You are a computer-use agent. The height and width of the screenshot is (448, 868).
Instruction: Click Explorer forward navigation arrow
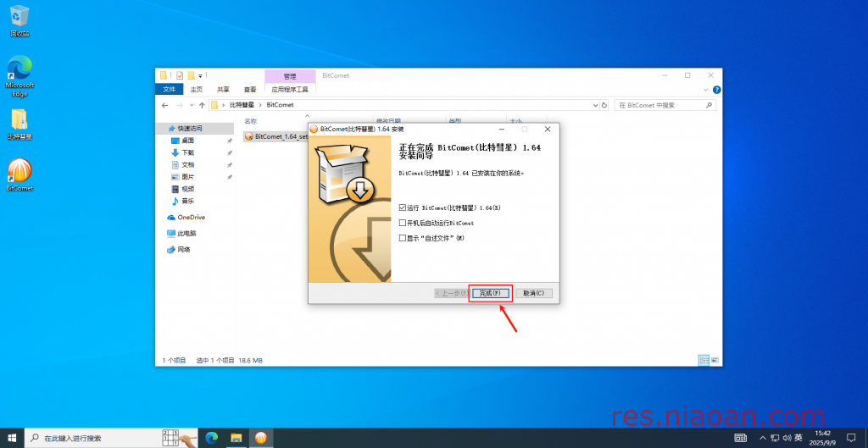pos(180,105)
